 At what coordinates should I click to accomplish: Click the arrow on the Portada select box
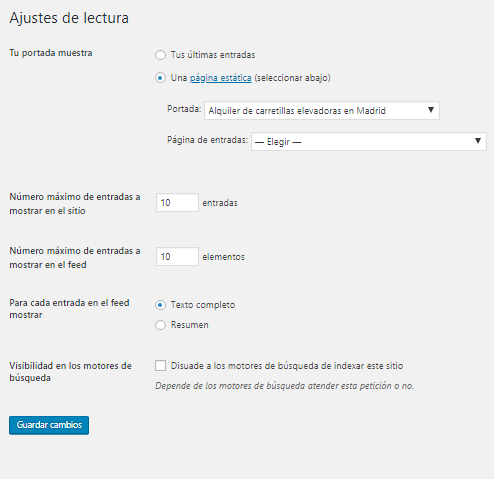pyautogui.click(x=431, y=110)
